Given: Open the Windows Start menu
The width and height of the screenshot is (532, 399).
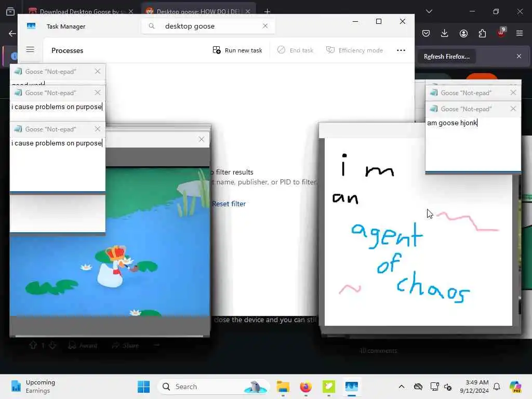Looking at the screenshot, I should coord(143,387).
